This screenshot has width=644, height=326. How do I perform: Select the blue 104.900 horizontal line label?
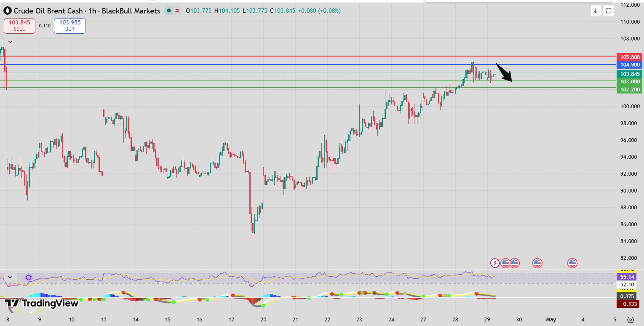(x=630, y=65)
